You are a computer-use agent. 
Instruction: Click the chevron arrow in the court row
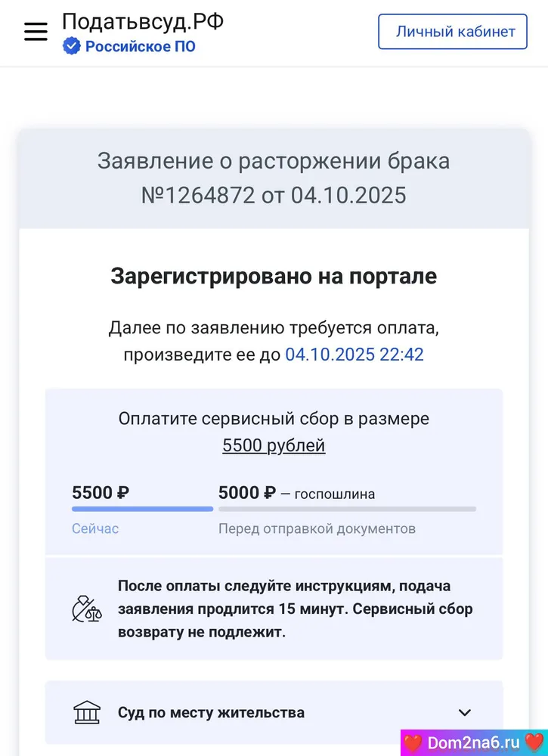tap(465, 712)
